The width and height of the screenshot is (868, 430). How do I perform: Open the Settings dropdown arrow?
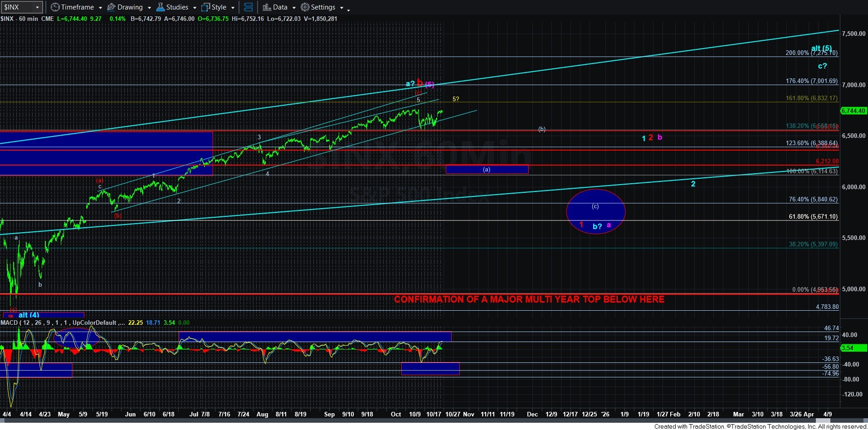[342, 7]
